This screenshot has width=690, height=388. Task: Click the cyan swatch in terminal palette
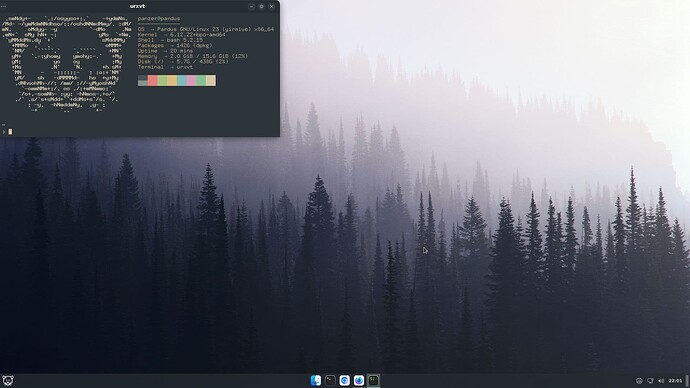[182, 81]
